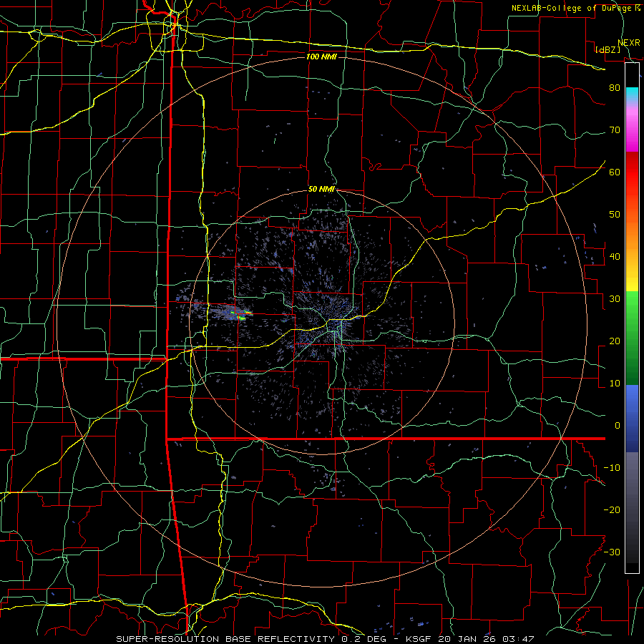
Task: Click the 30 value on the dBZ scale
Action: (x=615, y=299)
